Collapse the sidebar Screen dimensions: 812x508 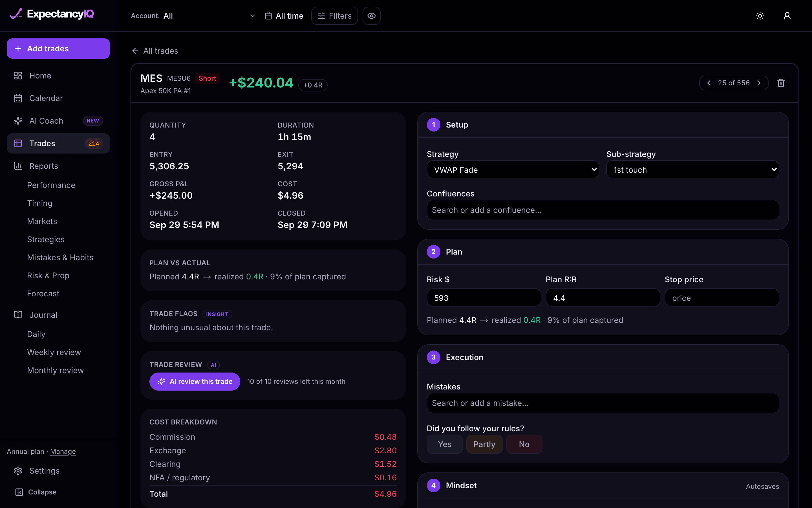36,492
